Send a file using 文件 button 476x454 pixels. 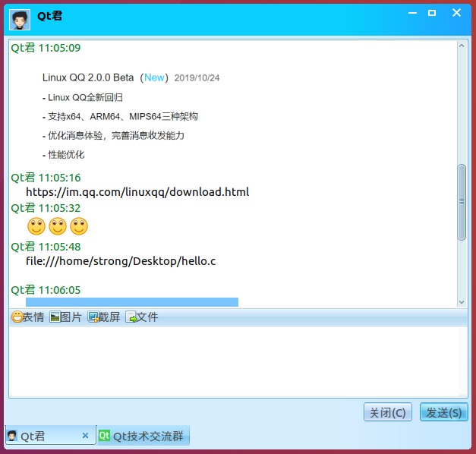142,317
